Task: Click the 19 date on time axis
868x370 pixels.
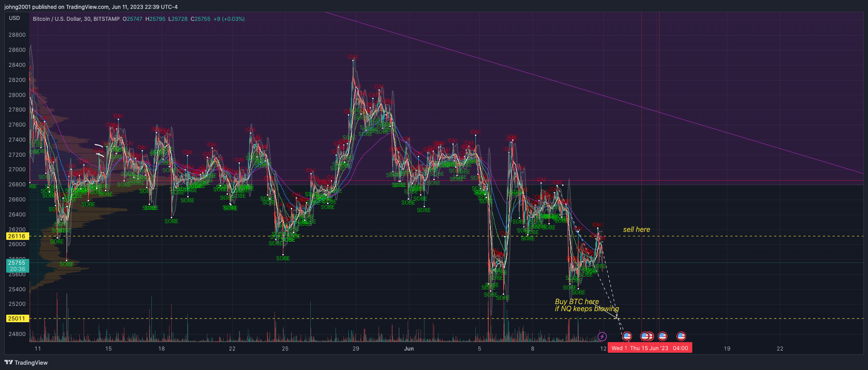Action: click(x=727, y=349)
